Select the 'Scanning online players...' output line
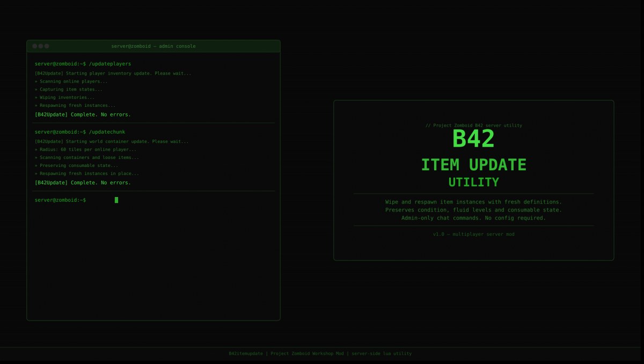The image size is (644, 364). 71,81
